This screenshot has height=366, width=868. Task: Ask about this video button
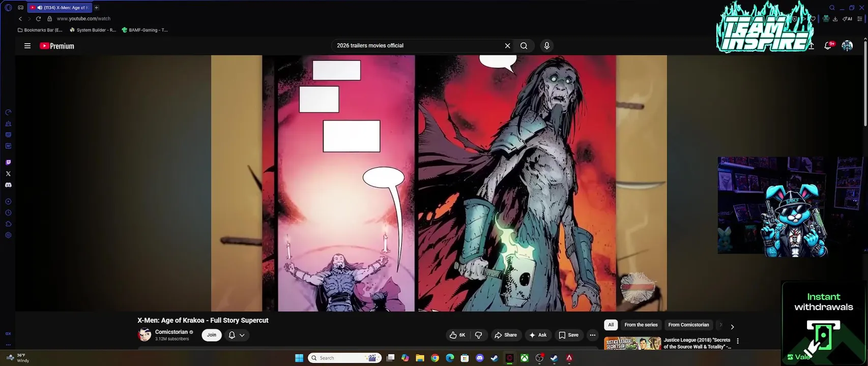[537, 335]
